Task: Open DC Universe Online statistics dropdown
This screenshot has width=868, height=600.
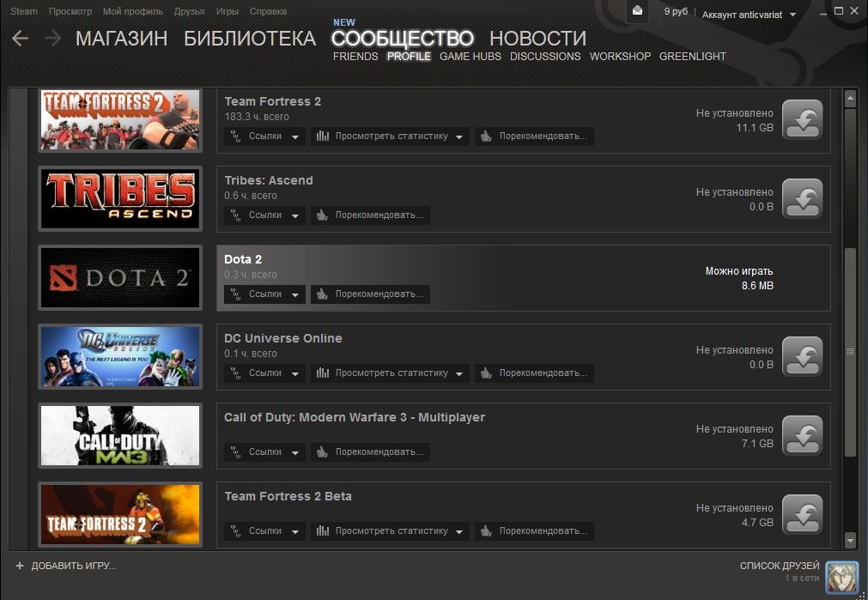Action: pos(390,373)
